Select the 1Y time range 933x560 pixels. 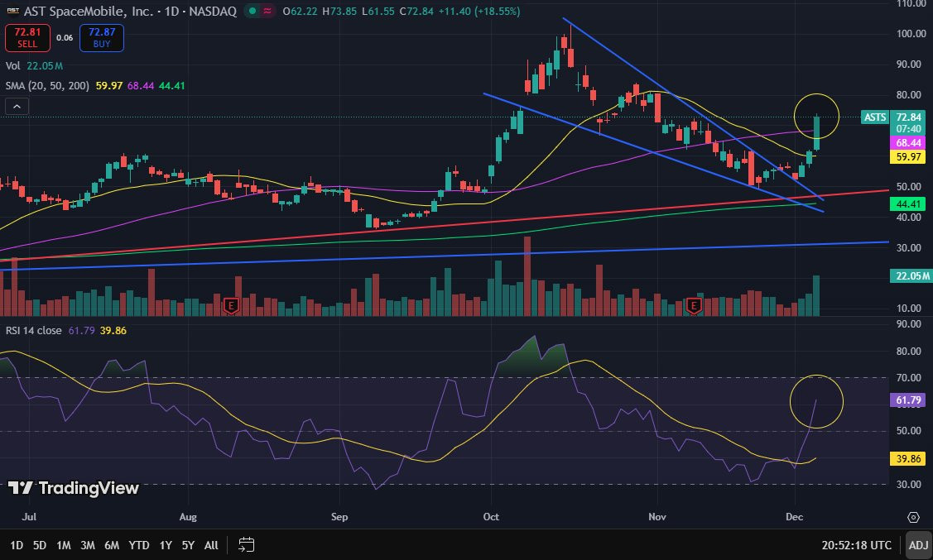[166, 545]
